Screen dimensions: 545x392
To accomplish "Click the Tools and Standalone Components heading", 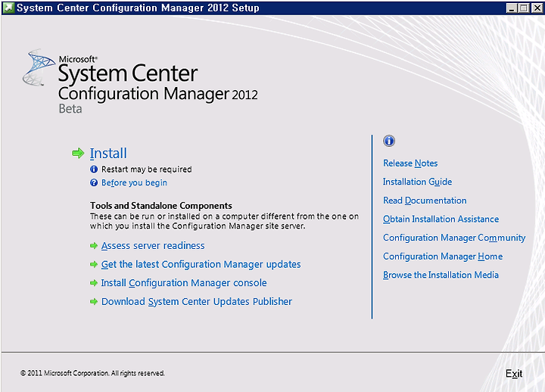I will [161, 206].
